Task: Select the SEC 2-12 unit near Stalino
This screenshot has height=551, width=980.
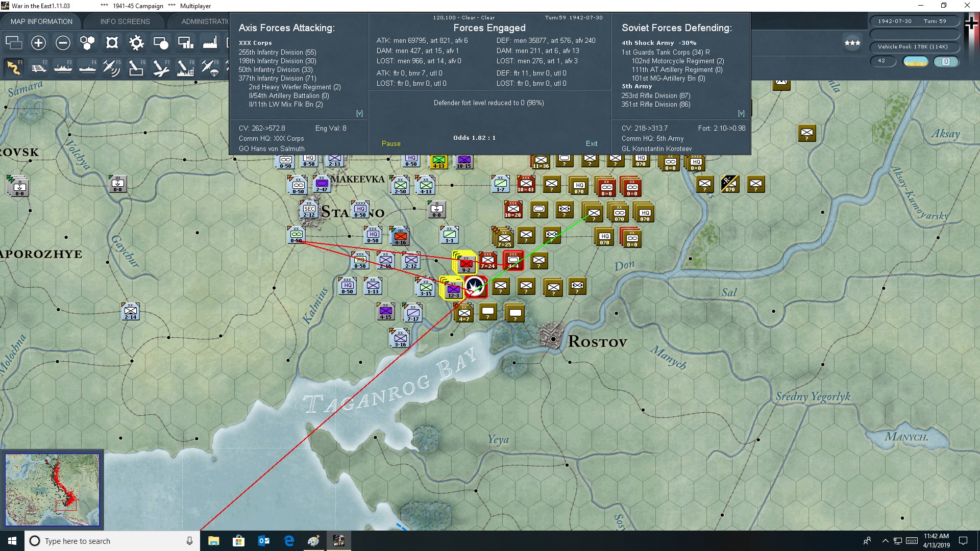Action: coord(309,210)
